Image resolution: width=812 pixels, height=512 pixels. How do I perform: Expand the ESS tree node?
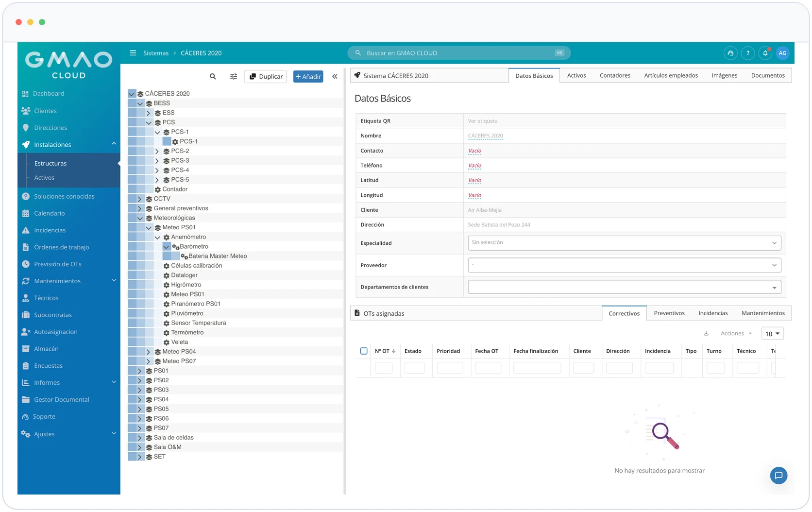click(x=148, y=113)
